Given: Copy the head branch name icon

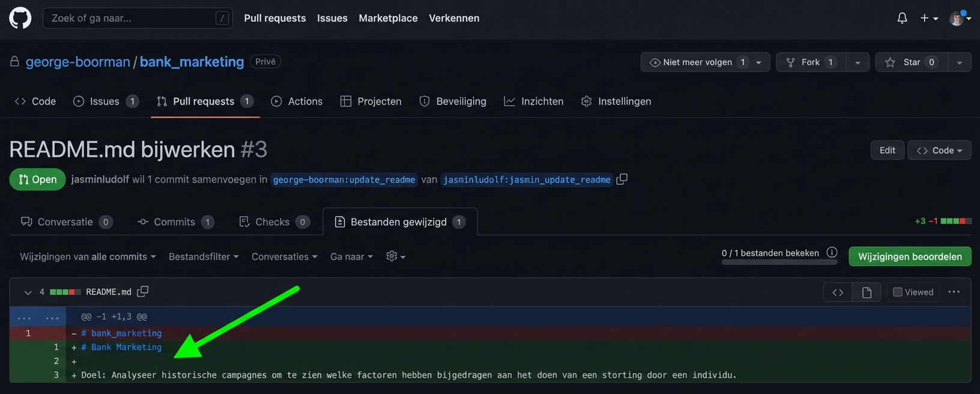Looking at the screenshot, I should [622, 179].
